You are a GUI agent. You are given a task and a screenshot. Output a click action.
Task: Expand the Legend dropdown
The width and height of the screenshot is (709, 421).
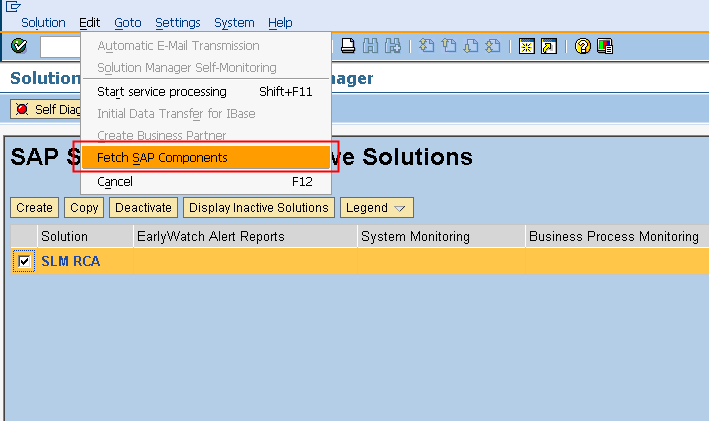[x=376, y=208]
